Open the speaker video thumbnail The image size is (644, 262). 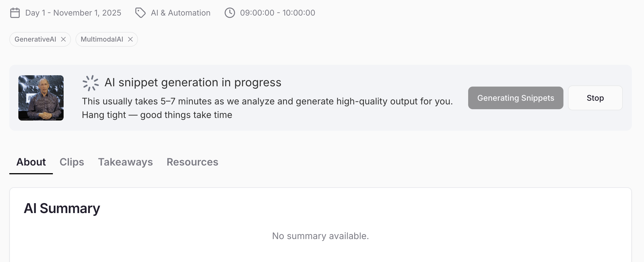41,98
